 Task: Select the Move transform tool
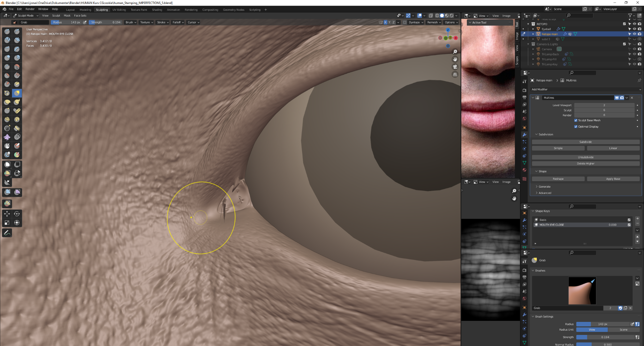pos(7,214)
